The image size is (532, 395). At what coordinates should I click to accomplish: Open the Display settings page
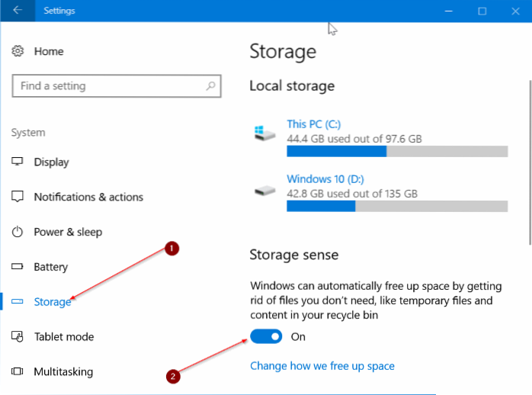51,162
